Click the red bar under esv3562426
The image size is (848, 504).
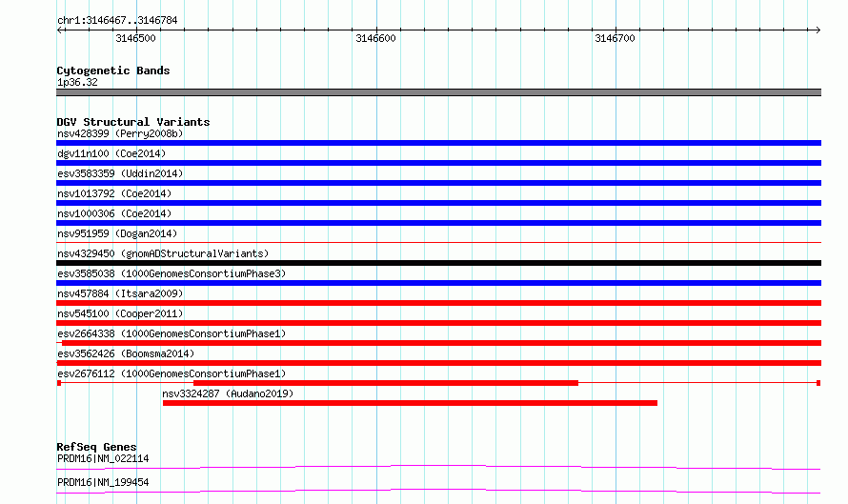(x=438, y=363)
